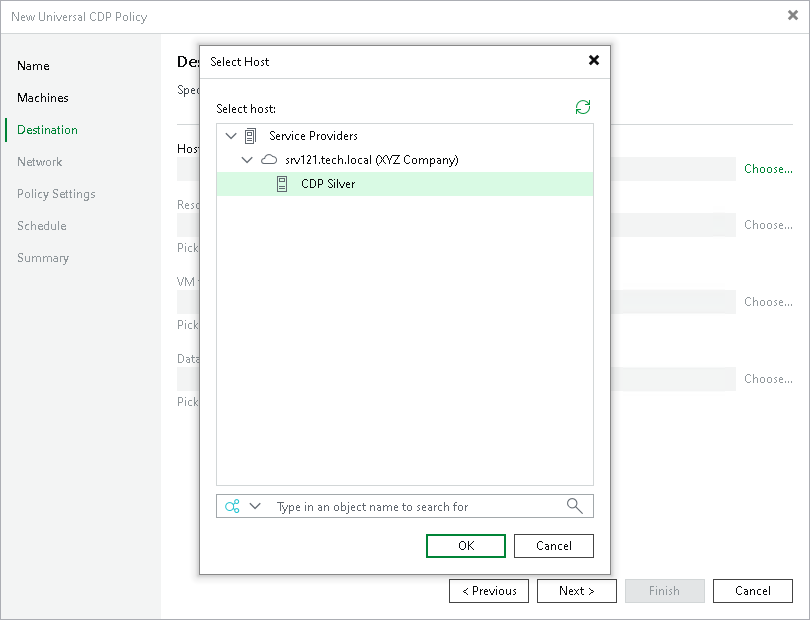Collapse the srv121.tech.local node
Image resolution: width=810 pixels, height=620 pixels.
click(247, 160)
